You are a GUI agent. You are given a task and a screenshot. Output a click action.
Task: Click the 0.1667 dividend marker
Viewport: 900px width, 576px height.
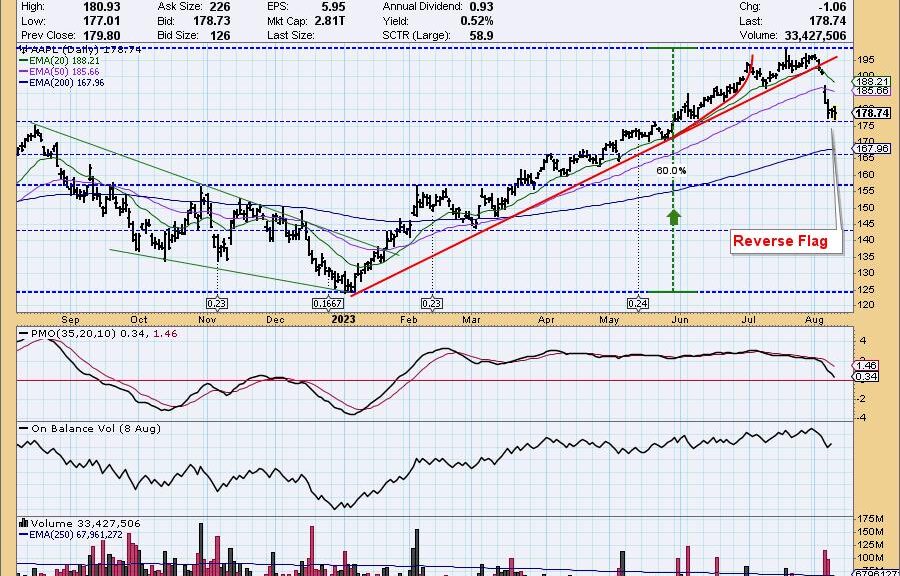328,303
